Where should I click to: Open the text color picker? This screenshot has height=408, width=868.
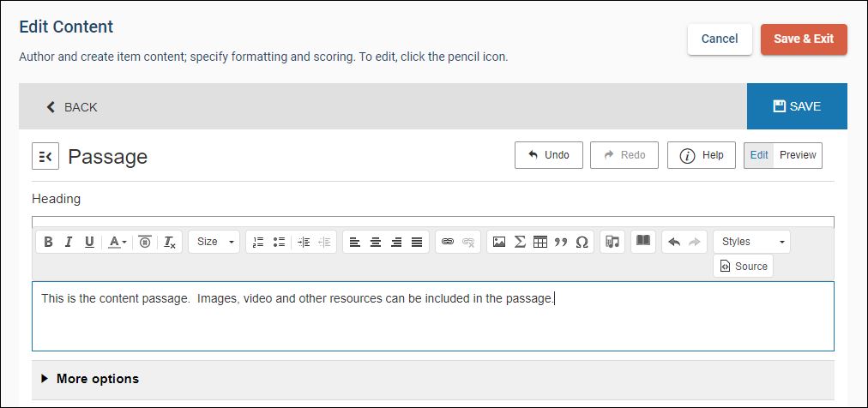pos(118,242)
